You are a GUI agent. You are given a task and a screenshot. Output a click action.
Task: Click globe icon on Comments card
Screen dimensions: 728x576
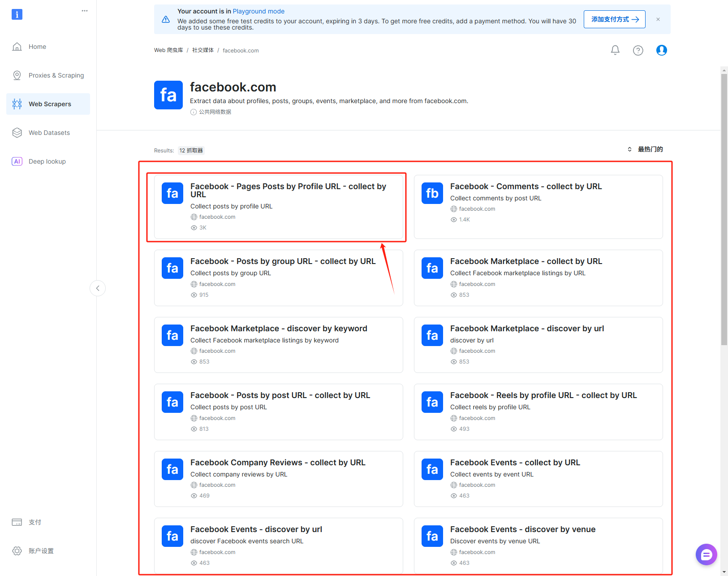[454, 209]
